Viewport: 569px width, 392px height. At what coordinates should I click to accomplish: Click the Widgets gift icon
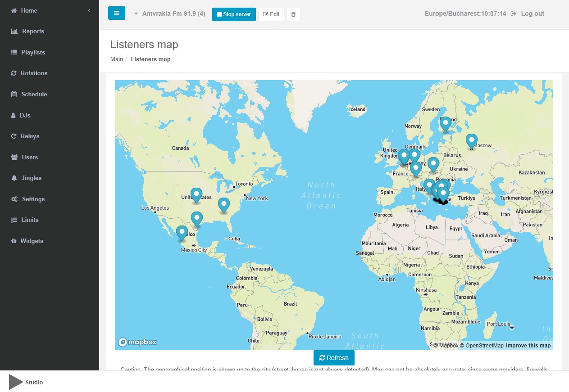(x=14, y=241)
